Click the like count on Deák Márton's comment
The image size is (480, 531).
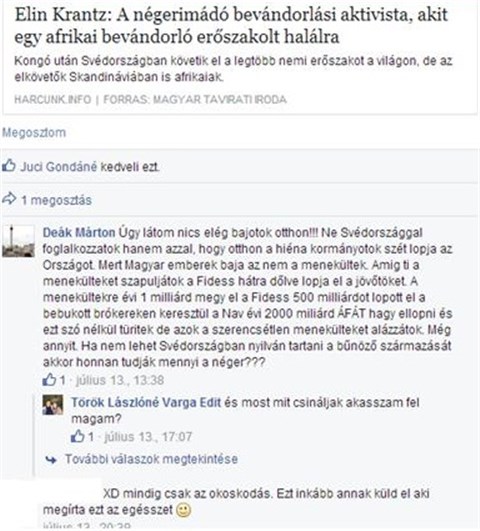(x=62, y=380)
